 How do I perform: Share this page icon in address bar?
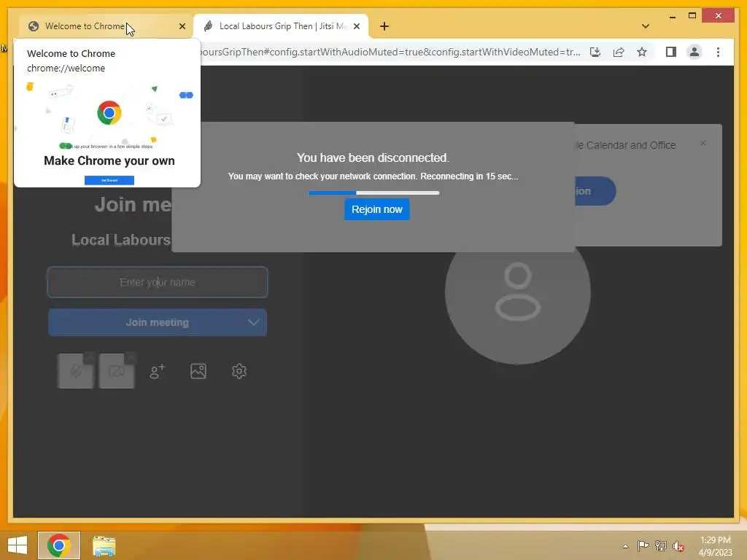619,52
